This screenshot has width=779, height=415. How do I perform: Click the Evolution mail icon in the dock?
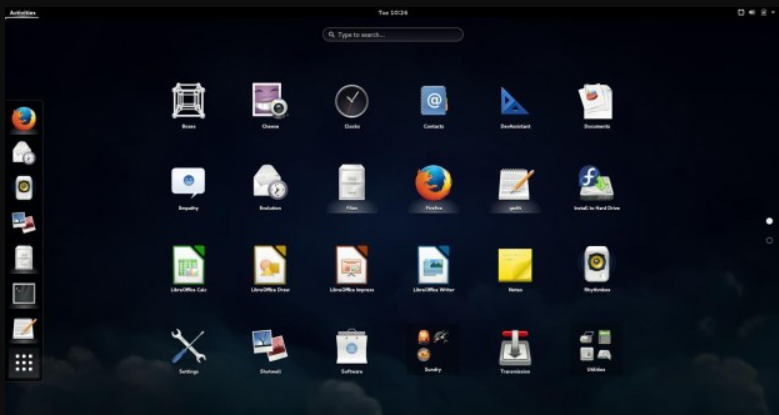coord(23,153)
